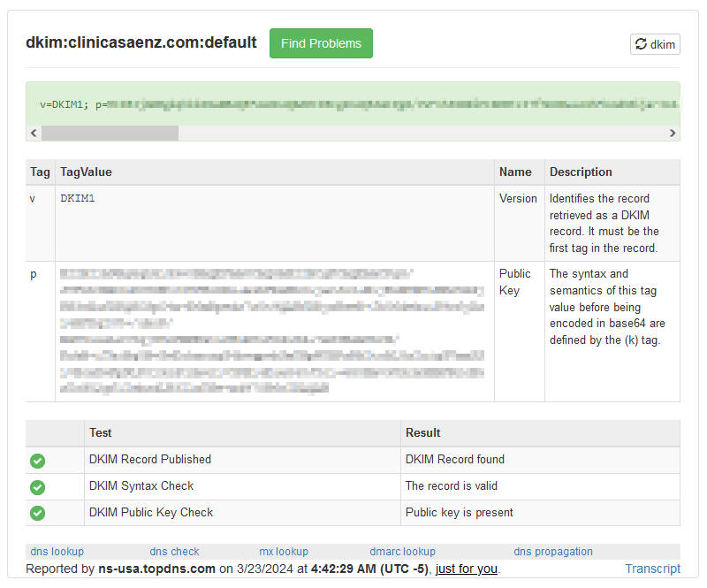This screenshot has width=707, height=588.
Task: Click the Version description text
Action: coord(604,224)
